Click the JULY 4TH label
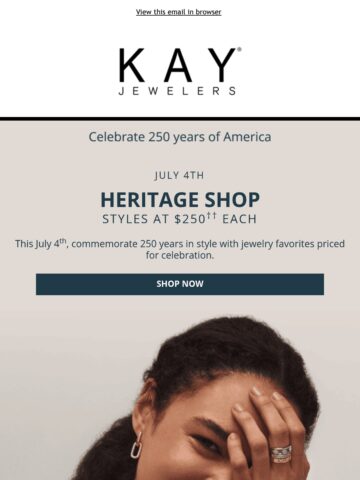Viewport: 360px width, 480px height. click(179, 175)
